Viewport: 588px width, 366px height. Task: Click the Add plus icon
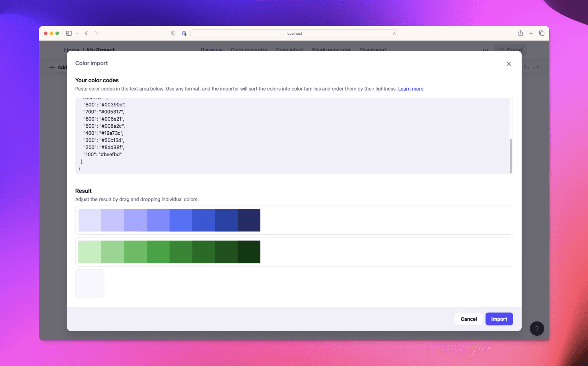[53, 67]
